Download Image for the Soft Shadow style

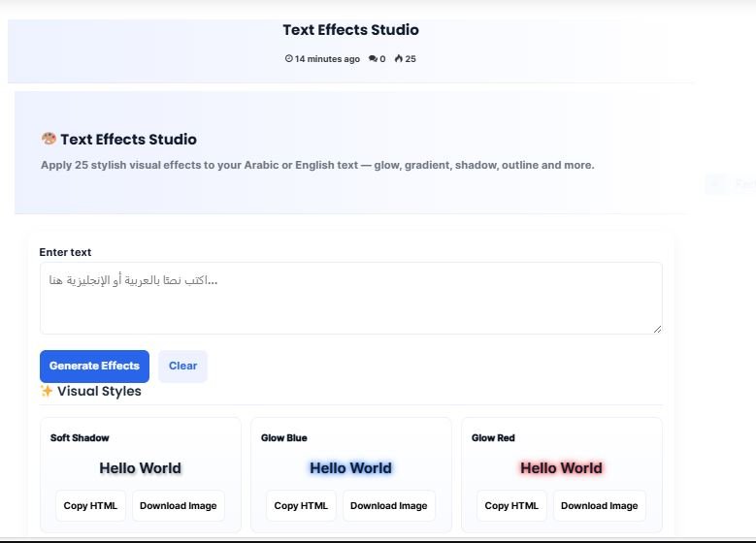[x=179, y=505]
